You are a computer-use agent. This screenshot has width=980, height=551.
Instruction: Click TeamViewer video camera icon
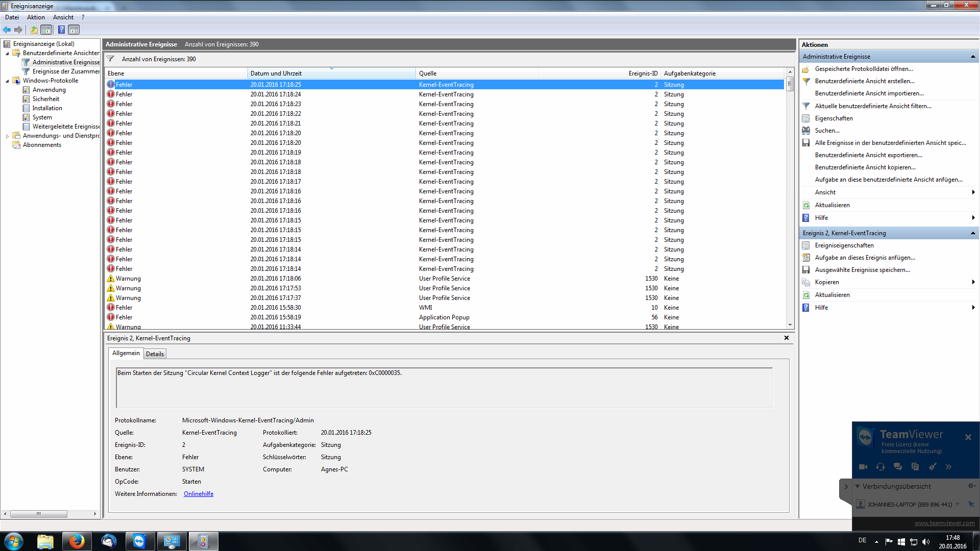click(863, 467)
